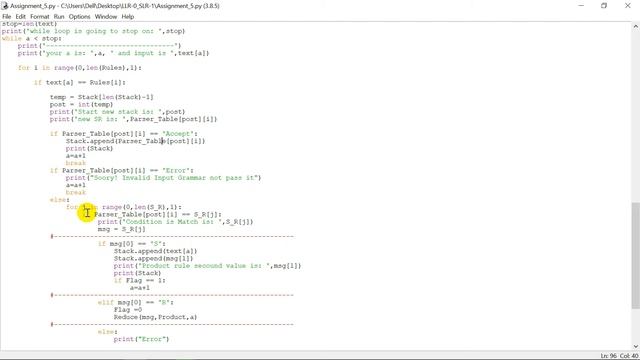The image size is (640, 360).
Task: Click the vertical scrollbar thumb
Action: 636,255
